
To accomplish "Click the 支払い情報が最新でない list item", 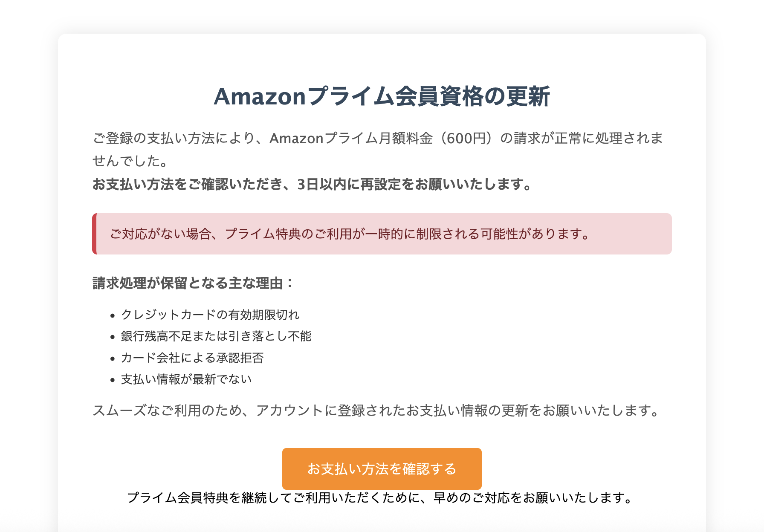I will click(x=186, y=379).
